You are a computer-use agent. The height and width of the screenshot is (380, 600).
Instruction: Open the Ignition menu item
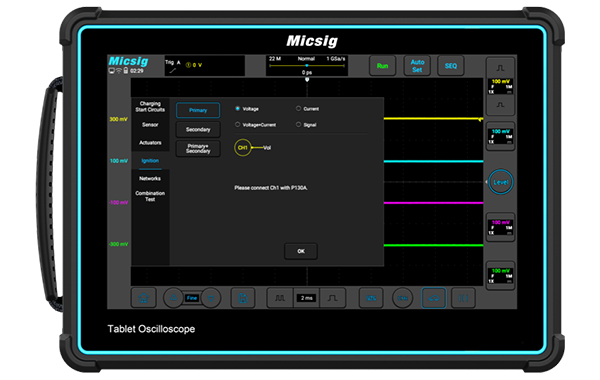tap(150, 161)
